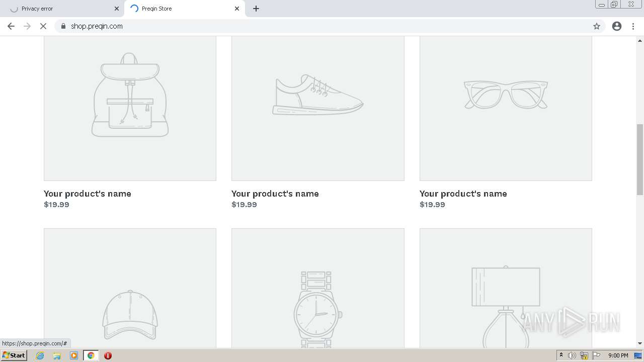Open Chrome's three-dot menu

coord(633,26)
